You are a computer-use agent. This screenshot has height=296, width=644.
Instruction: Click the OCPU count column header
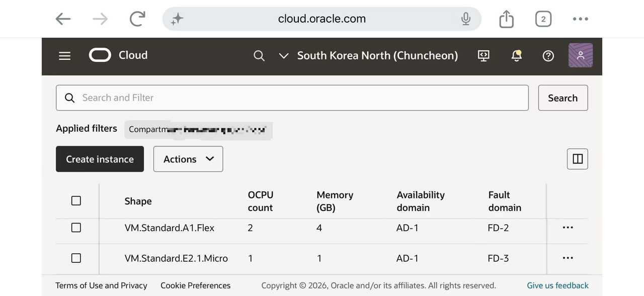[x=261, y=201]
